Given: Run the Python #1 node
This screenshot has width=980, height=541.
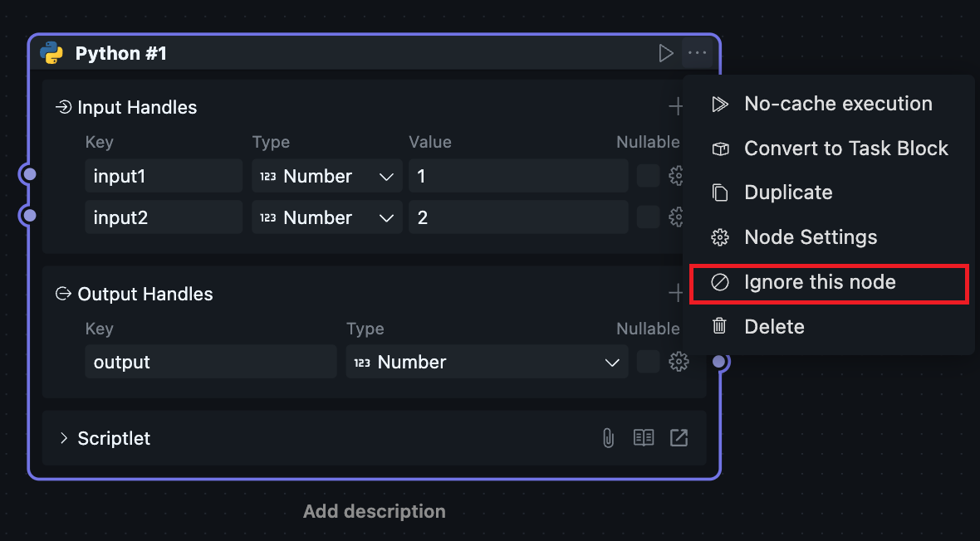Looking at the screenshot, I should [x=665, y=53].
